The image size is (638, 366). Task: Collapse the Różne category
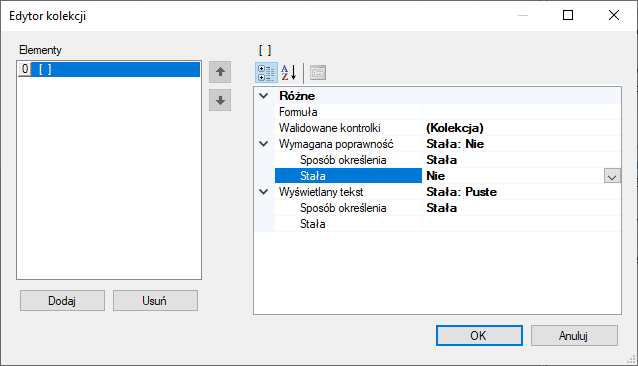pos(264,96)
